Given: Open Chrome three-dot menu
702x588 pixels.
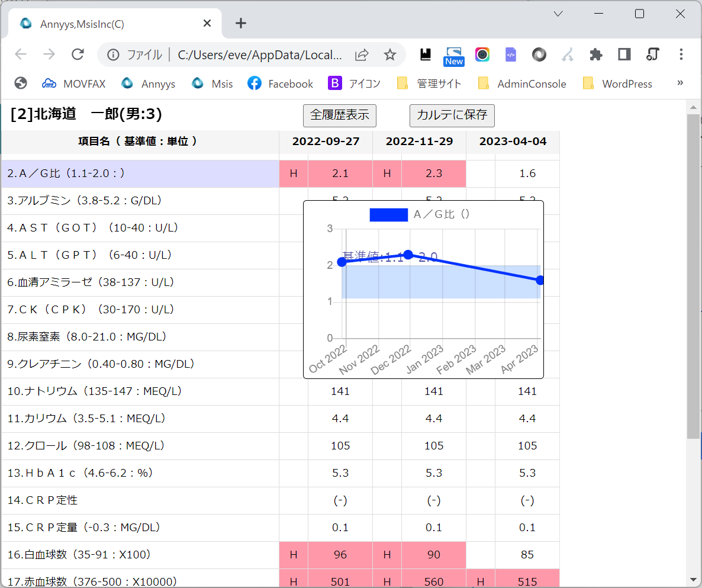Looking at the screenshot, I should pos(681,54).
